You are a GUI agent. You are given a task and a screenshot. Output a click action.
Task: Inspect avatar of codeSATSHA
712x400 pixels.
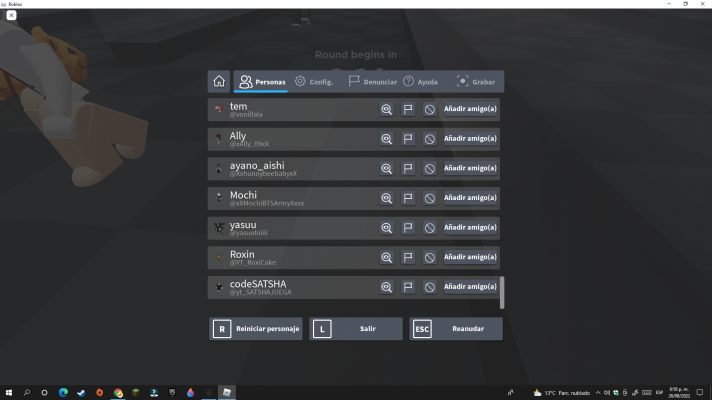(386, 287)
